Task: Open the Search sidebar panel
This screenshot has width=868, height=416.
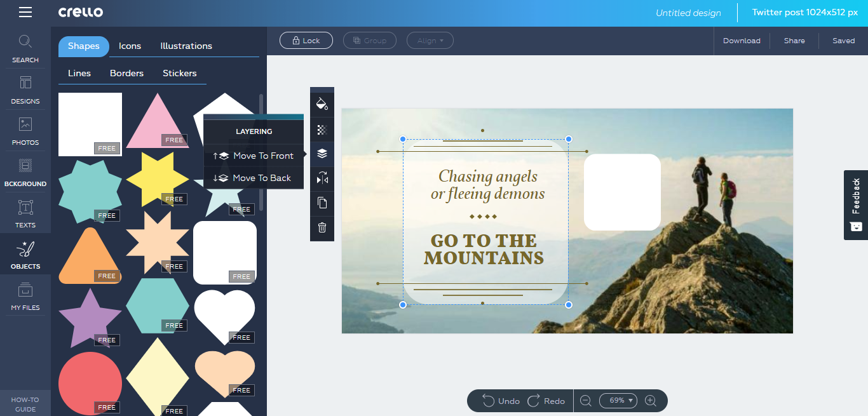Action: pyautogui.click(x=25, y=49)
